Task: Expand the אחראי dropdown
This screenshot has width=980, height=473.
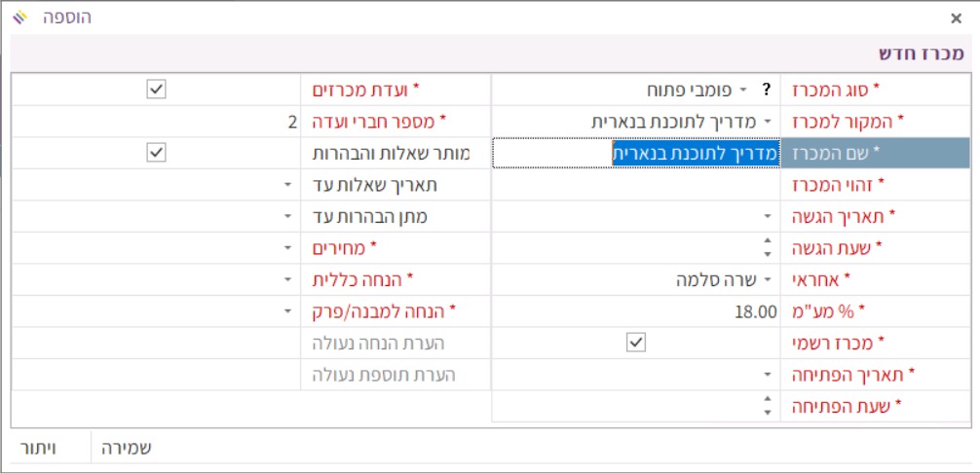Action: coord(766,280)
